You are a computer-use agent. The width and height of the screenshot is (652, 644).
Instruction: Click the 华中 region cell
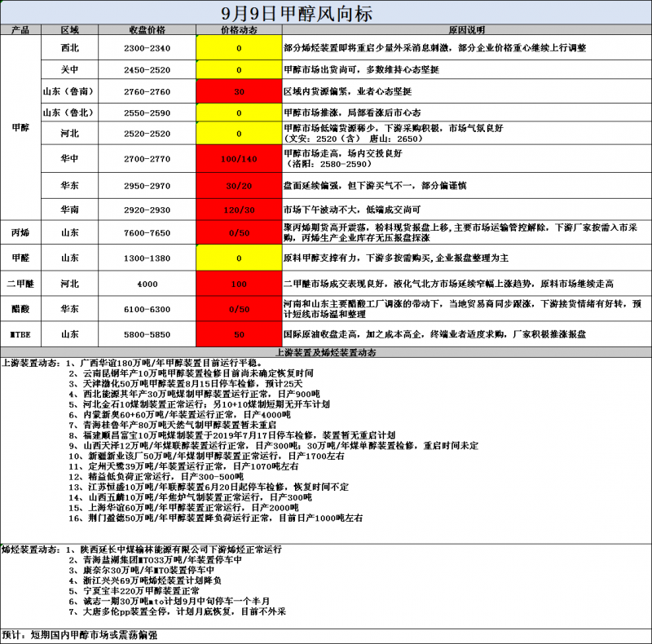(x=69, y=158)
